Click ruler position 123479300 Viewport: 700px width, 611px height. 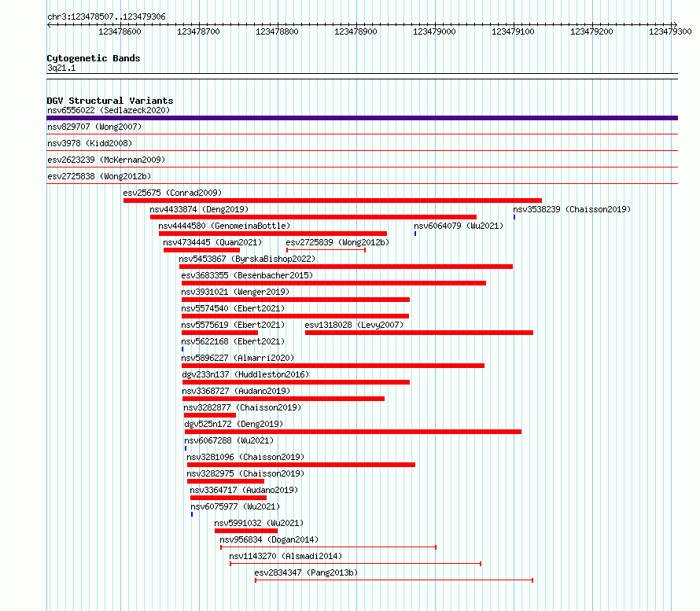tap(670, 31)
